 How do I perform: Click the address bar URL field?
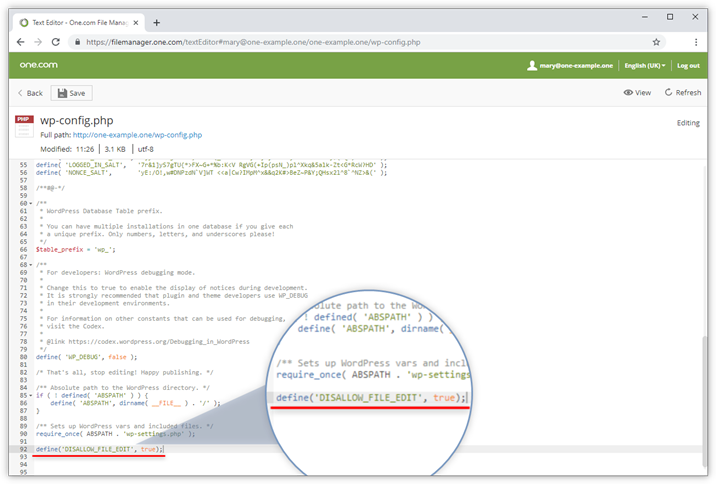(365, 42)
